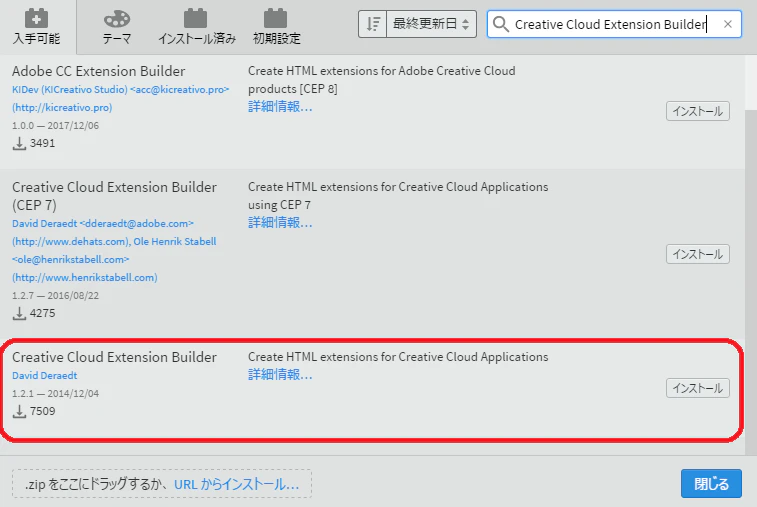The height and width of the screenshot is (507, 757).
Task: Open the インストール済み (Installed) tab
Action: 197,27
